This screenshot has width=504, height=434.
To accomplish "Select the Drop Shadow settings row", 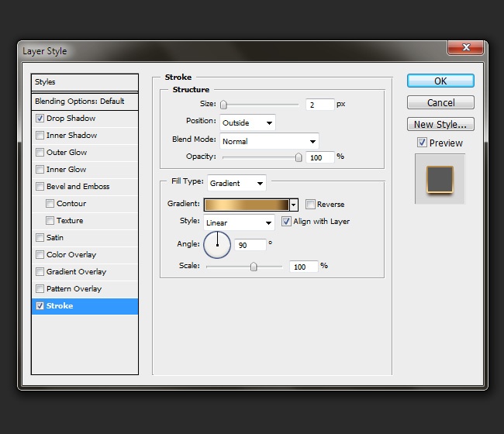I will (85, 119).
